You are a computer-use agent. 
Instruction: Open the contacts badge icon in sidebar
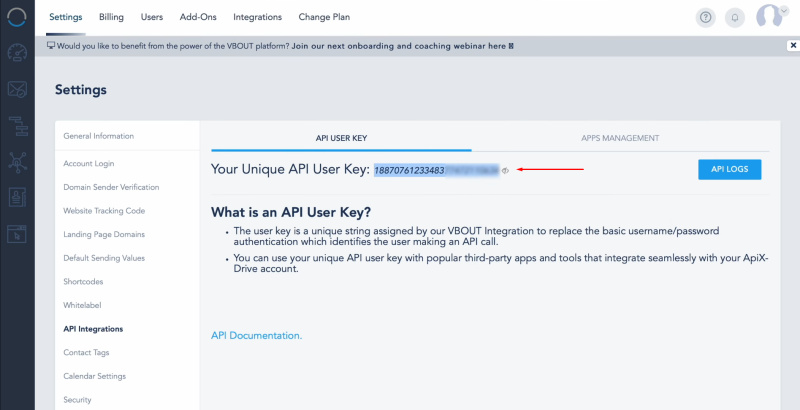pyautogui.click(x=17, y=197)
